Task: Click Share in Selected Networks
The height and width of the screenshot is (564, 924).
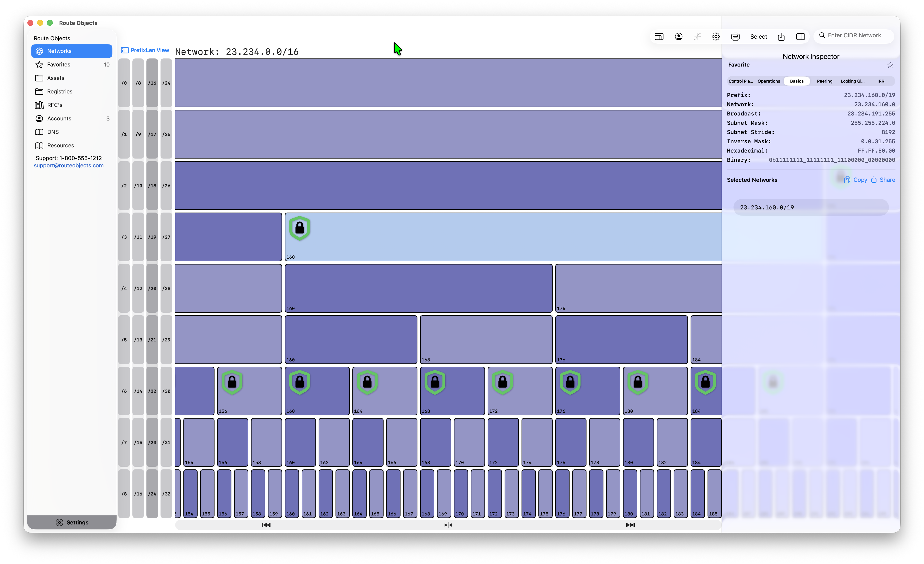Action: pos(883,180)
